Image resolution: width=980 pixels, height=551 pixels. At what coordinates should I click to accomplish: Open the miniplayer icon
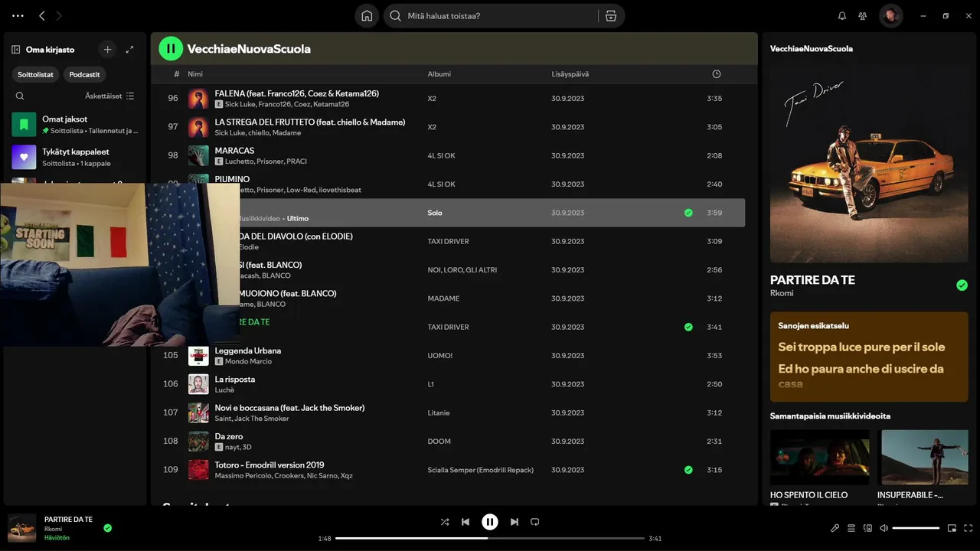click(x=952, y=528)
